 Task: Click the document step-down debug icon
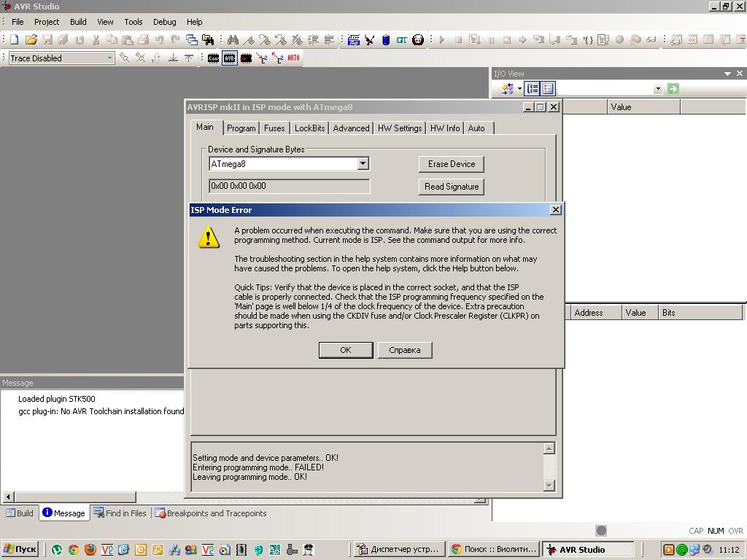point(474,40)
